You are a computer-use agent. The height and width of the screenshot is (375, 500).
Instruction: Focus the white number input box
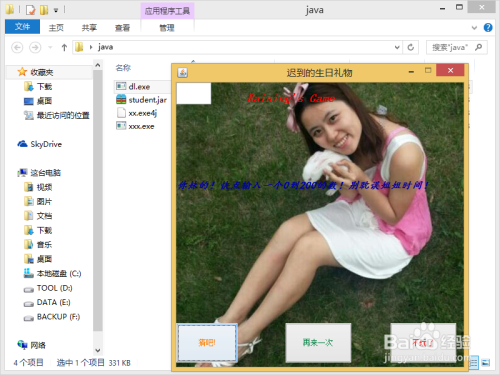click(194, 93)
